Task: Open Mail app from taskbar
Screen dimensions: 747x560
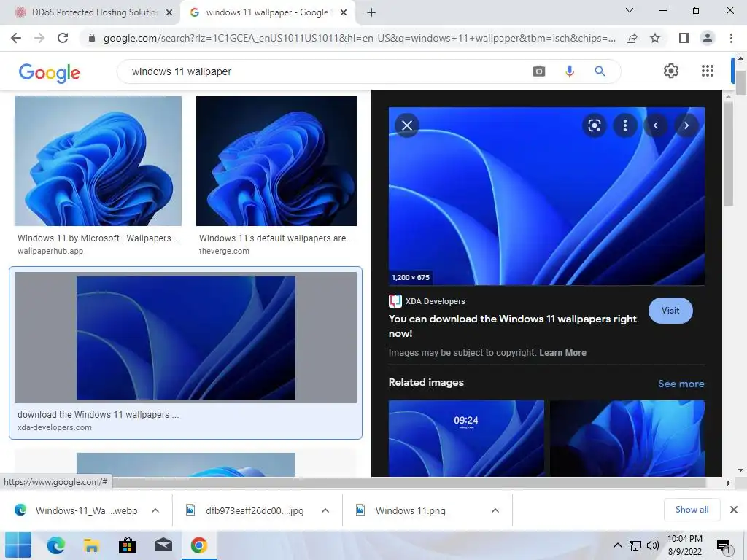Action: [163, 545]
